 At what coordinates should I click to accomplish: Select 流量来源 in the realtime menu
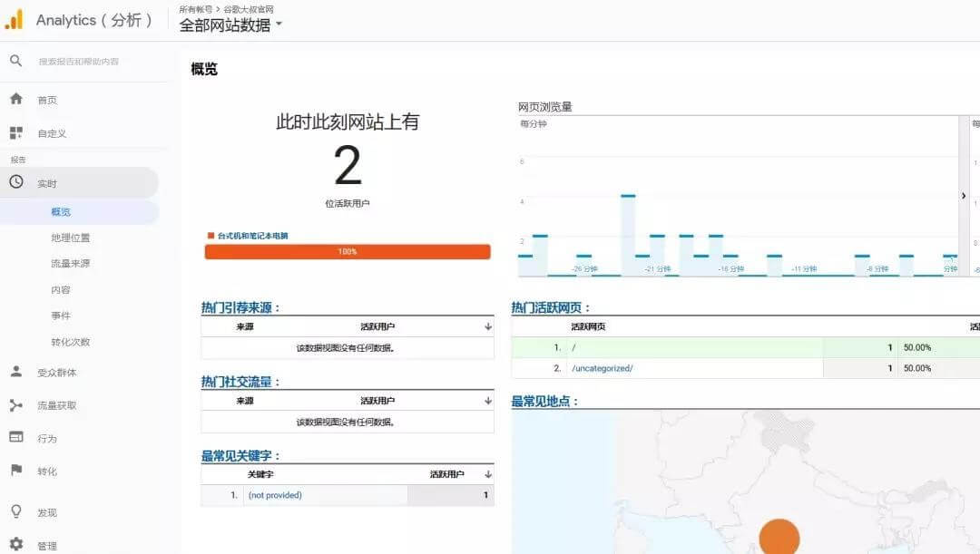pyautogui.click(x=71, y=264)
